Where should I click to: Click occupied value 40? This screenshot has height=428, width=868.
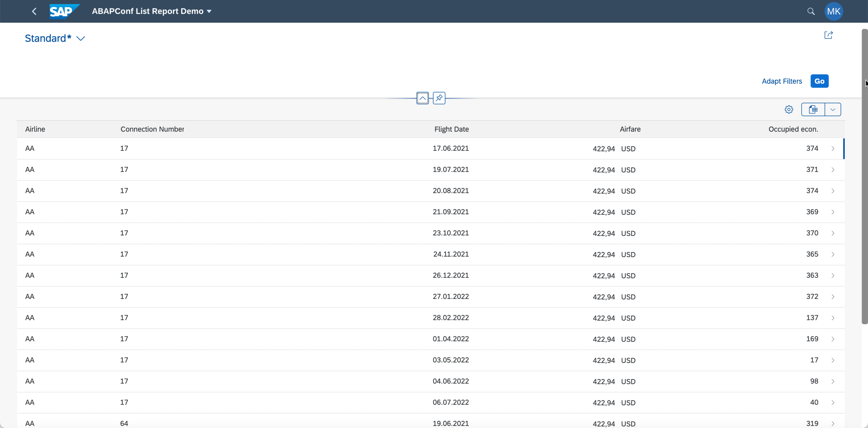click(x=814, y=402)
